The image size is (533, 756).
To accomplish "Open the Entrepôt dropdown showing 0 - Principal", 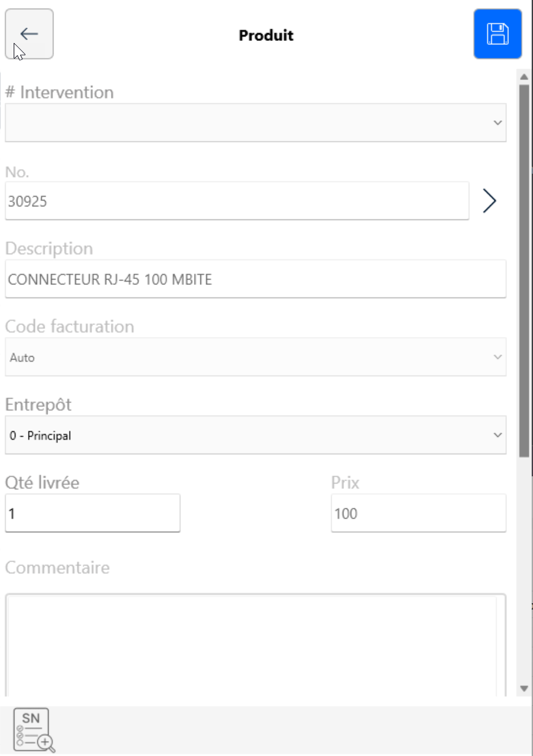I will pos(256,435).
